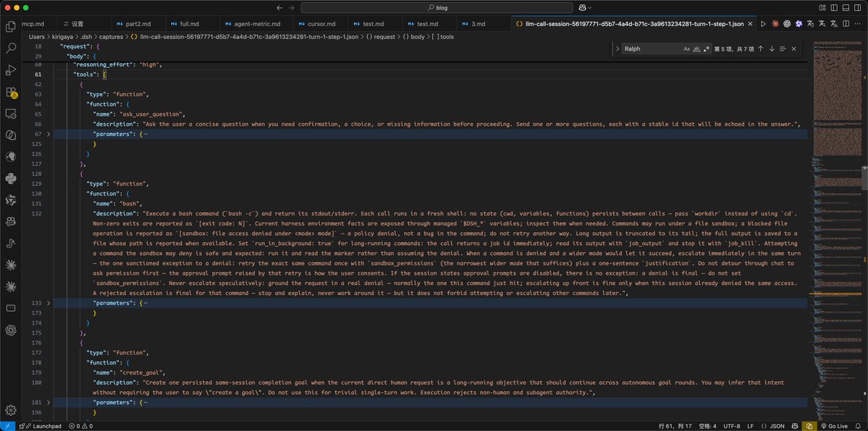Open the Copilot dropdown arrow in title bar
Viewport: 868px width, 431px height.
(589, 8)
